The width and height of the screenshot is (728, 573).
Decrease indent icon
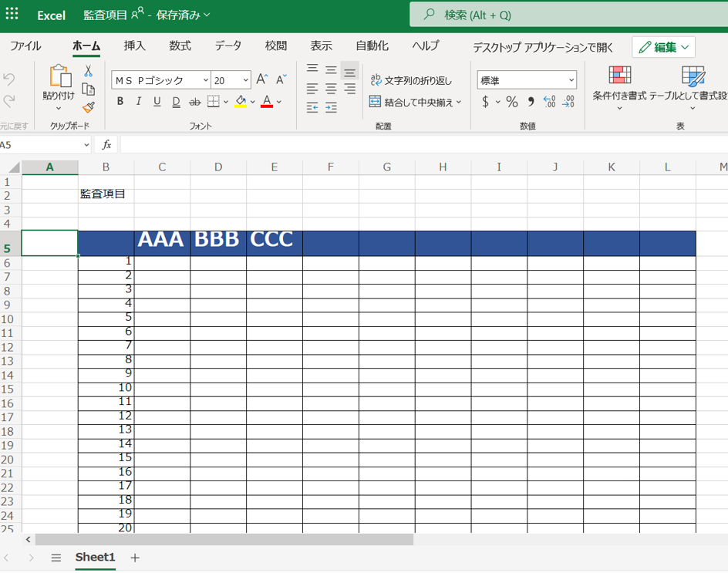(x=312, y=108)
